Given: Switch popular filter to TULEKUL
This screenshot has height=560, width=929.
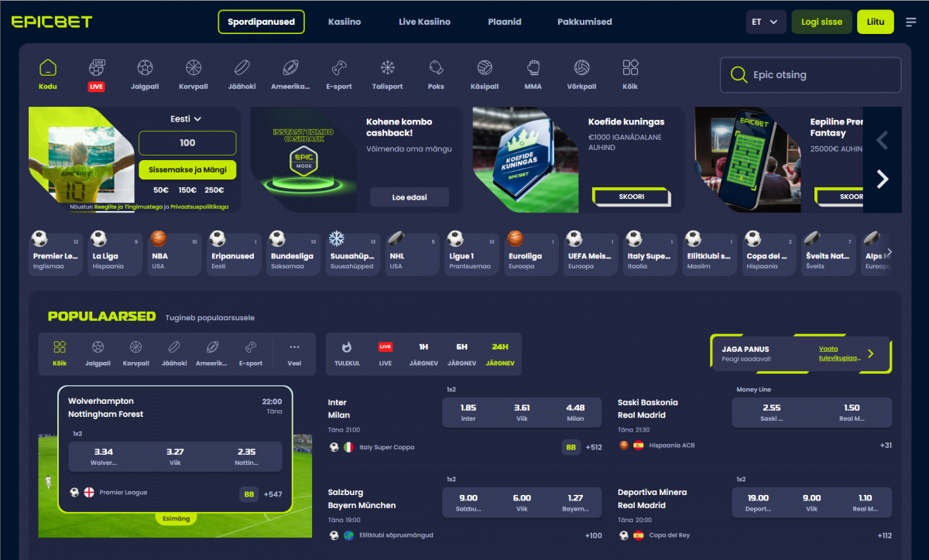Looking at the screenshot, I should (x=347, y=353).
